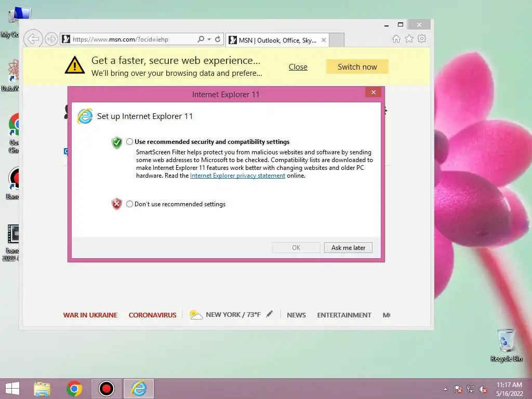Click the search magnifier in address bar
The width and height of the screenshot is (532, 399).
click(x=201, y=39)
